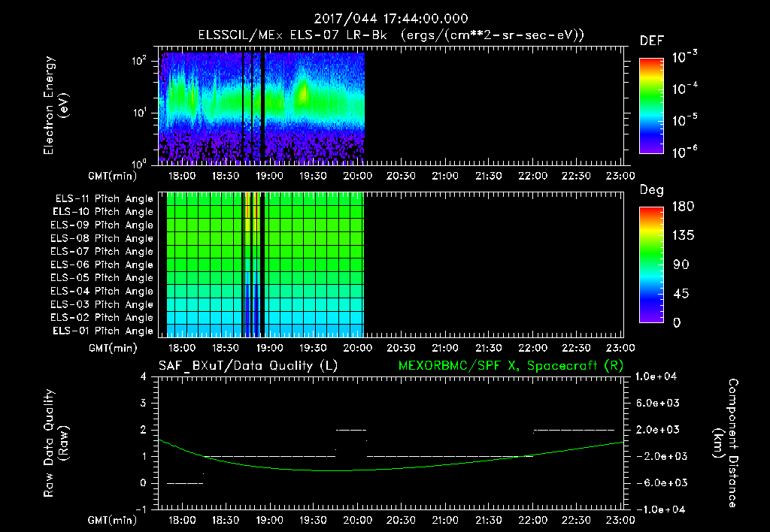Click the 45 value on Deg scale

(x=681, y=294)
